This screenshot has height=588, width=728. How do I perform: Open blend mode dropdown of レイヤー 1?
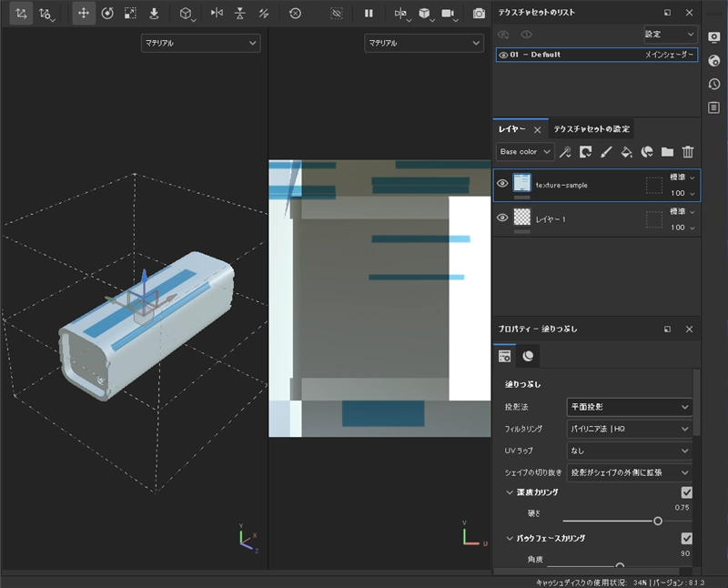(x=682, y=212)
